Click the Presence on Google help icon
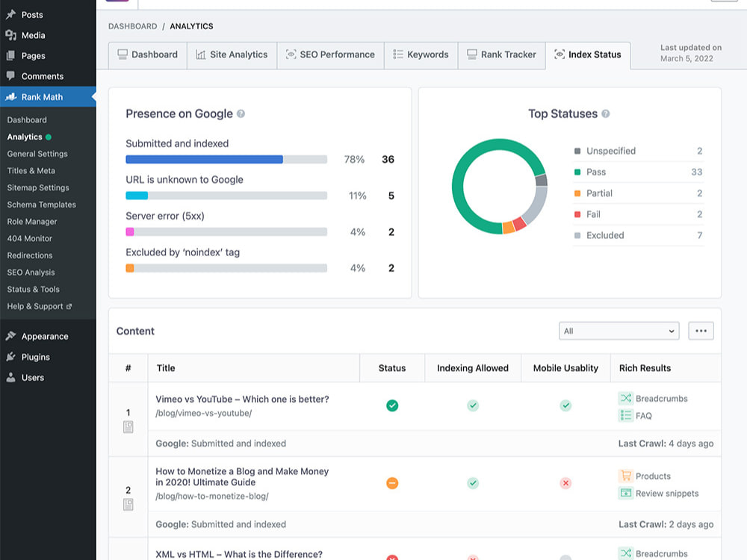 pyautogui.click(x=241, y=113)
